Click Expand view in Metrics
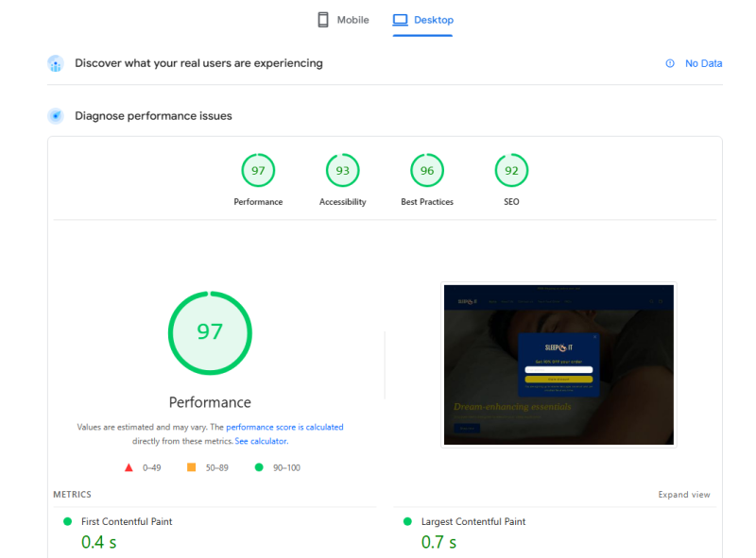Screen dimensions: 756x558 tap(683, 495)
